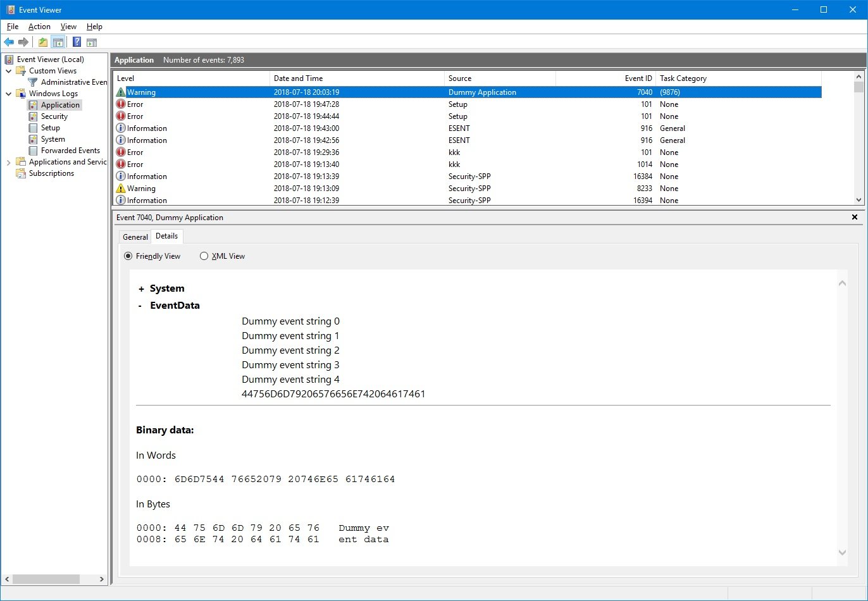Toggle the Show/Hide Action Pane icon
The width and height of the screenshot is (868, 601).
[92, 42]
